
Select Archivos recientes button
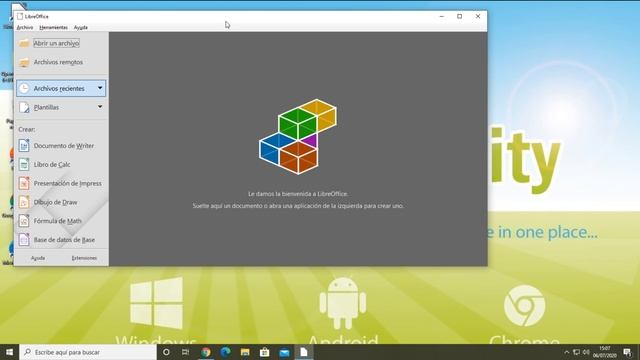click(61, 88)
